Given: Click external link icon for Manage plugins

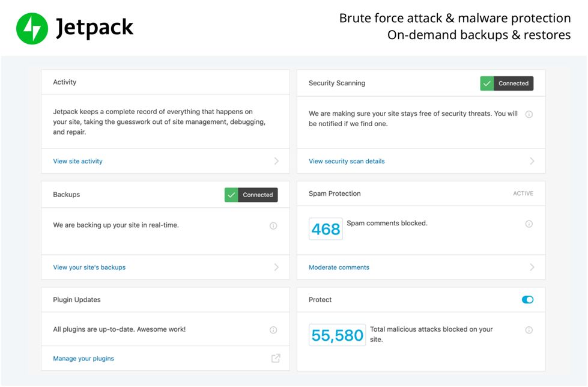Looking at the screenshot, I should pos(276,358).
